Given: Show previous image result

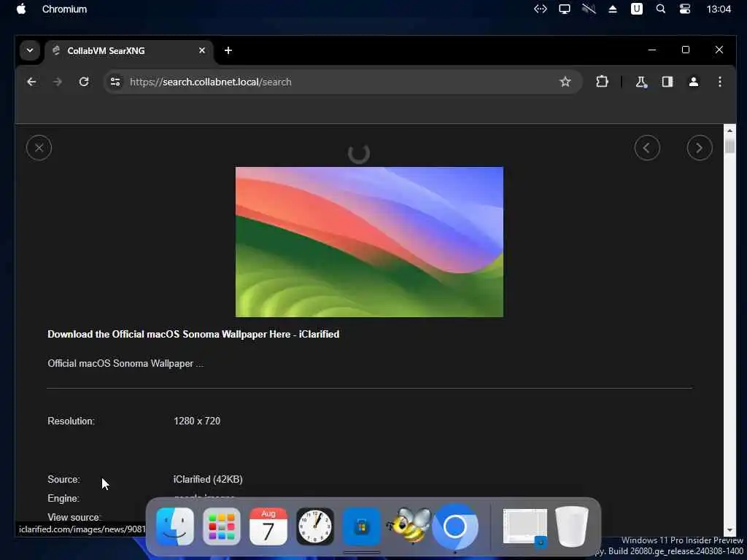Looking at the screenshot, I should pos(647,147).
